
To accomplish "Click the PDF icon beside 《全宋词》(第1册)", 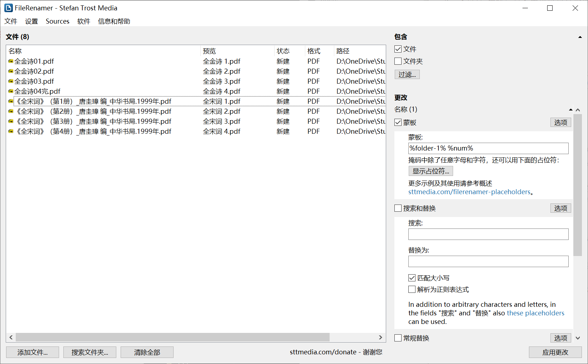I will pyautogui.click(x=11, y=102).
